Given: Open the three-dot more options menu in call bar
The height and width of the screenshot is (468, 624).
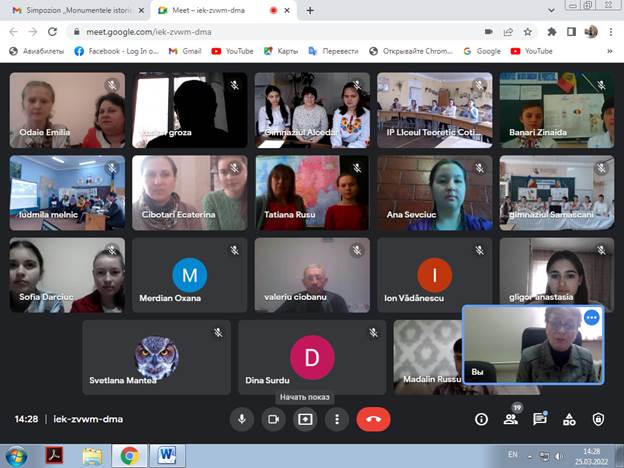Looking at the screenshot, I should 337,419.
